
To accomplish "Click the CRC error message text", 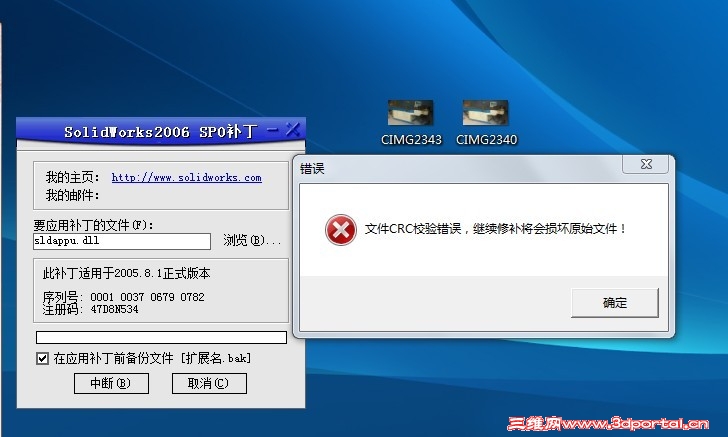I will (x=495, y=228).
